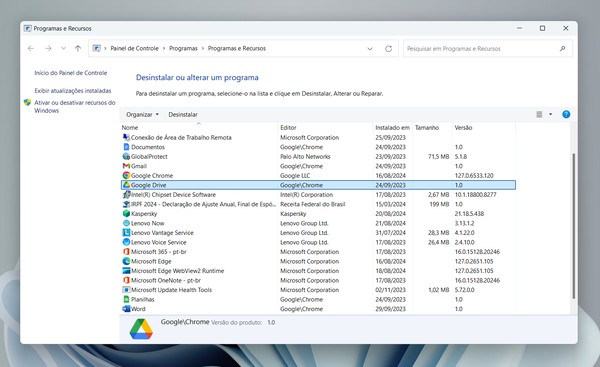Select Intel(R) Chipset Device Software icon

(x=126, y=194)
